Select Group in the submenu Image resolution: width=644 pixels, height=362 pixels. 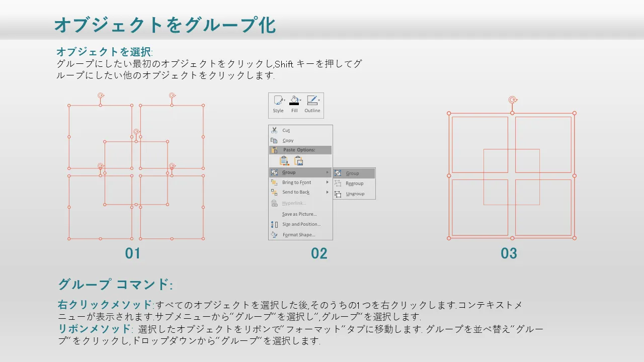click(x=353, y=173)
